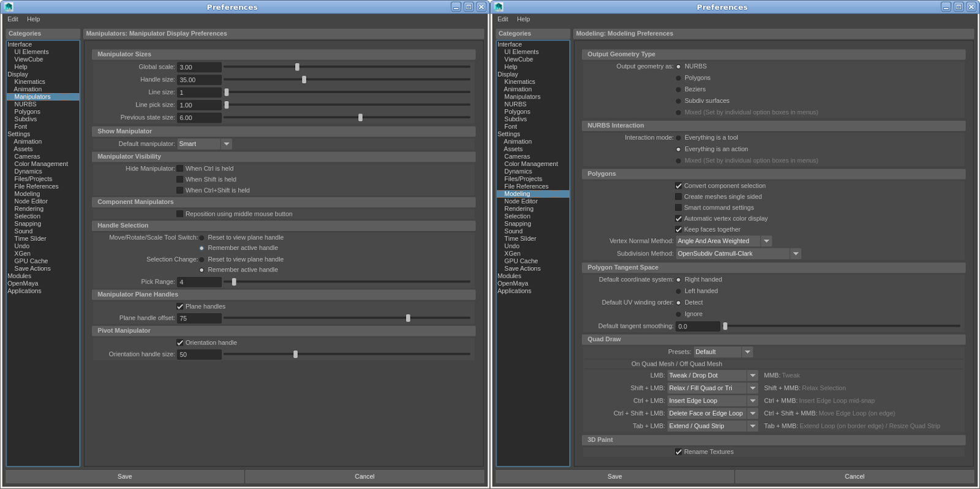Select Kinematics category in left window
Image resolution: width=980 pixels, height=489 pixels.
coord(30,81)
